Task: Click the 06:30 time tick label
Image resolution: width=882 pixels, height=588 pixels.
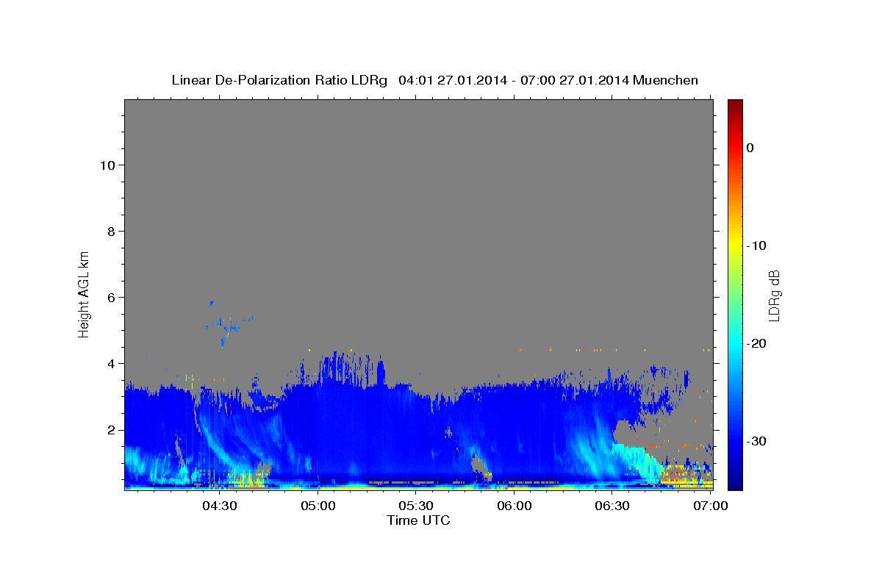Action: tap(612, 506)
